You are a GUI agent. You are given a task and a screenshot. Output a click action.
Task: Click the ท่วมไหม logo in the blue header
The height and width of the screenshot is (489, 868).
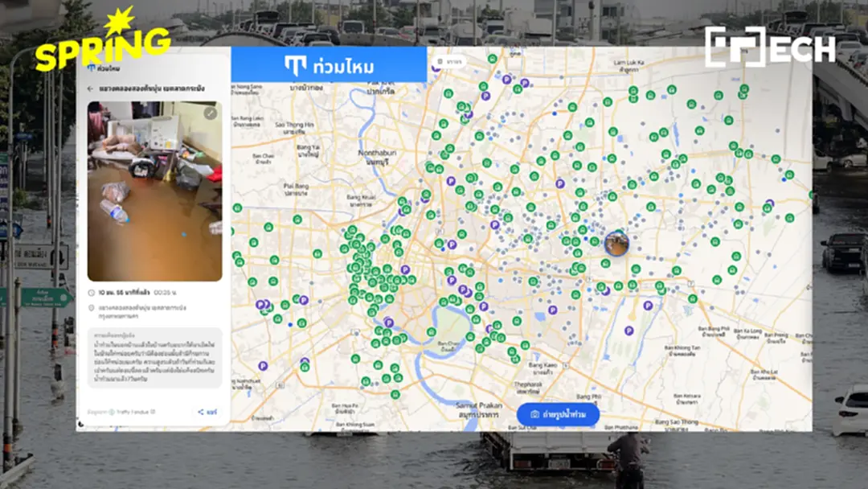tap(330, 67)
